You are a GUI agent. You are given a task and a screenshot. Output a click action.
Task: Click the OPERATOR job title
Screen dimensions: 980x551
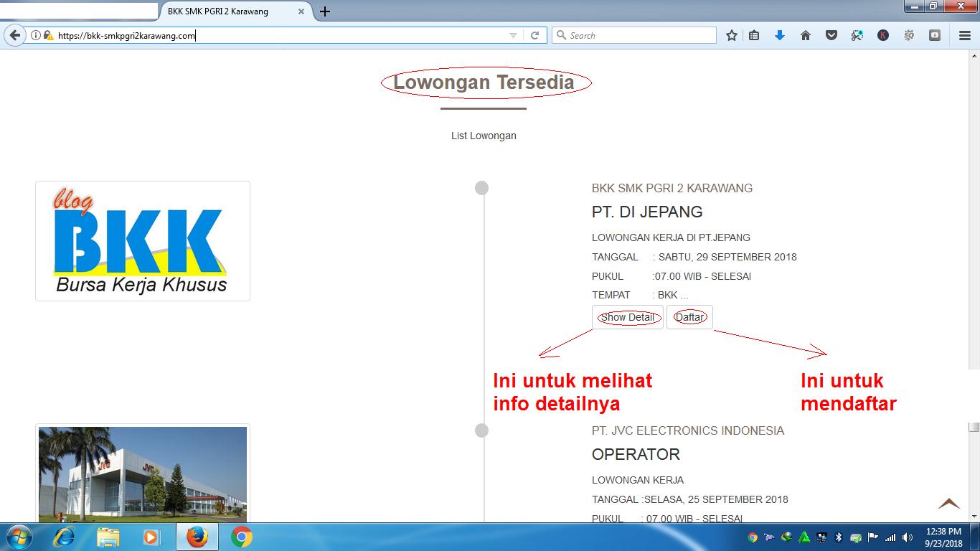point(636,454)
